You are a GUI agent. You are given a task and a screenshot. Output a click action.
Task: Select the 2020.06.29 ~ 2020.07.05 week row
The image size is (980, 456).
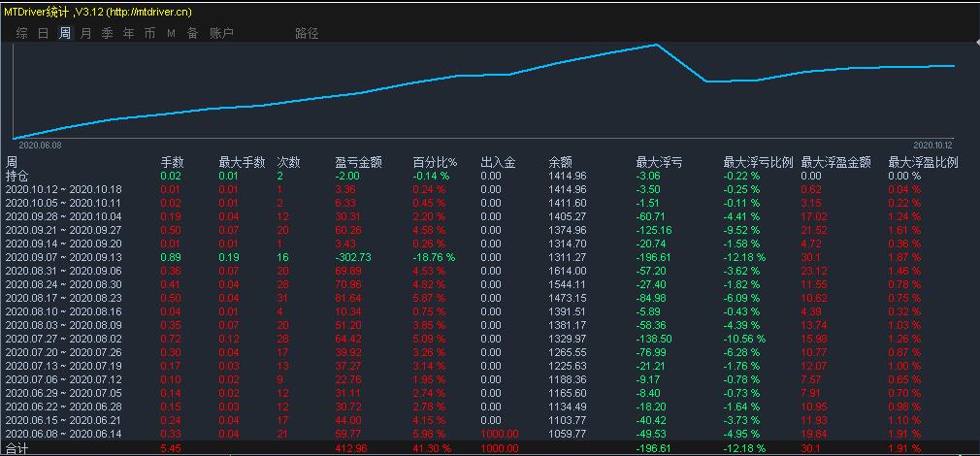pyautogui.click(x=490, y=394)
